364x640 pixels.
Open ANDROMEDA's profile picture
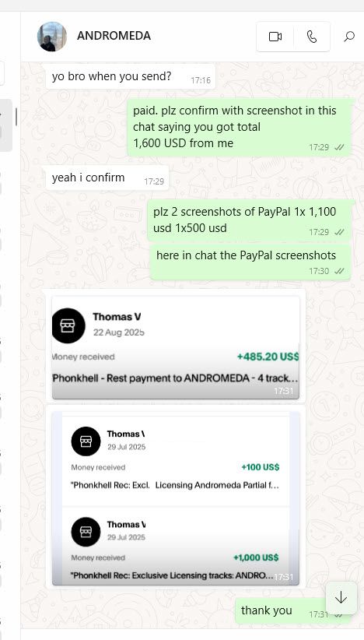point(52,37)
